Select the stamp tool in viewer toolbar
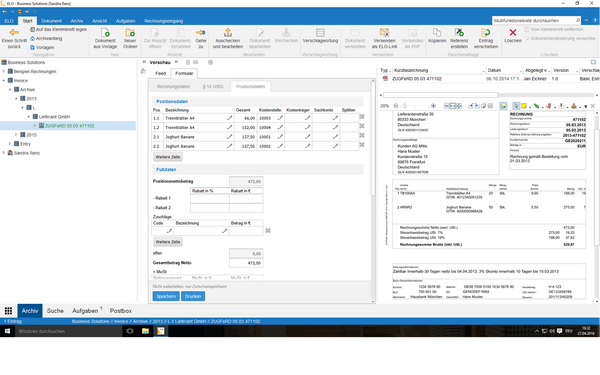 tap(574, 106)
